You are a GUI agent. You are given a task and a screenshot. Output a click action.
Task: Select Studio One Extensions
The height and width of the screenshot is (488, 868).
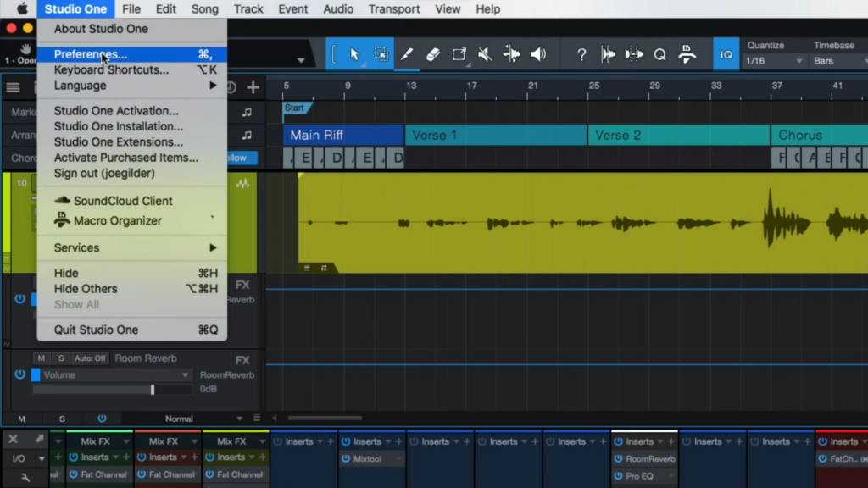click(132, 141)
